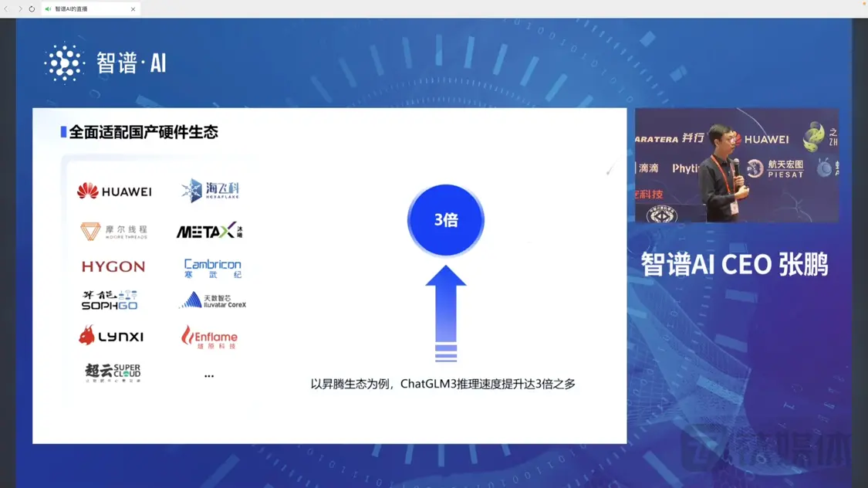This screenshot has height=488, width=868.
Task: Click the METAX logo
Action: click(209, 230)
